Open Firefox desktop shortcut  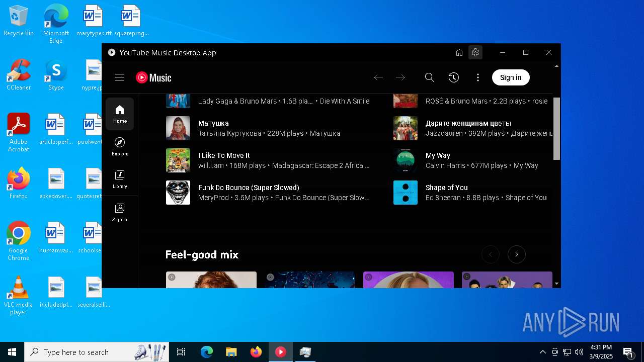19,183
